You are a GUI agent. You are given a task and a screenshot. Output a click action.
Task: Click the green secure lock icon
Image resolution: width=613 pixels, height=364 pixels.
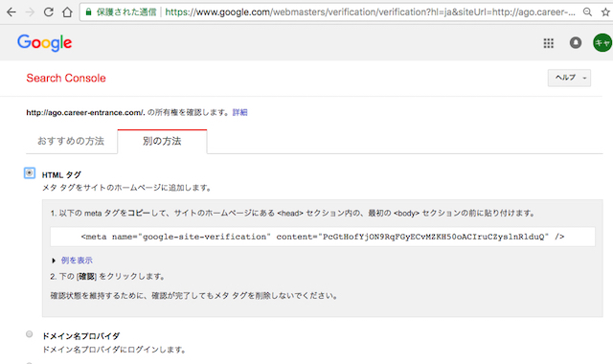89,12
